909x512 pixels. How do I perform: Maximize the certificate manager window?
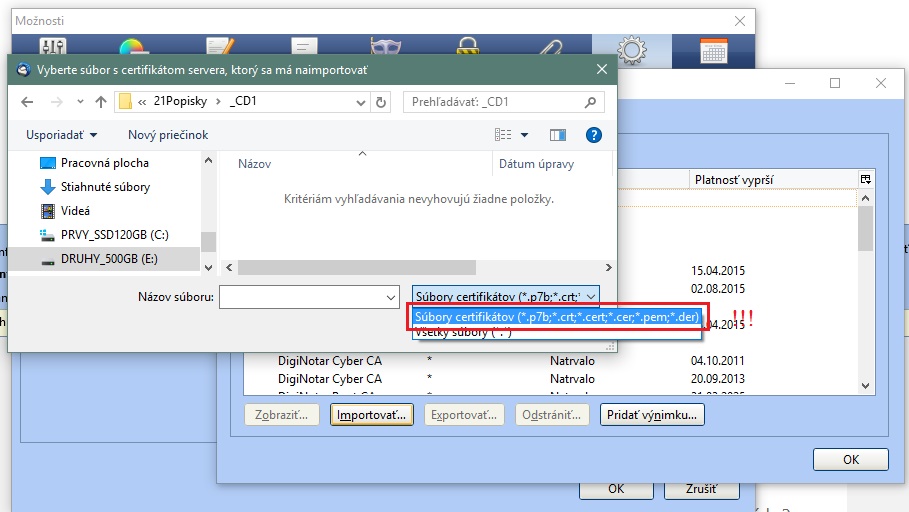click(x=835, y=83)
